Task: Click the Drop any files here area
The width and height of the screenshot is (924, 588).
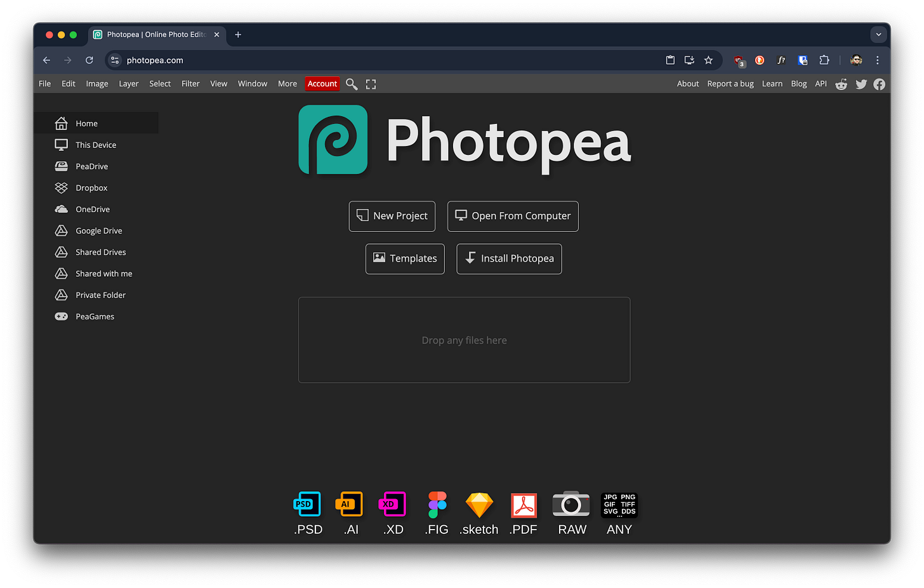Action: (464, 340)
